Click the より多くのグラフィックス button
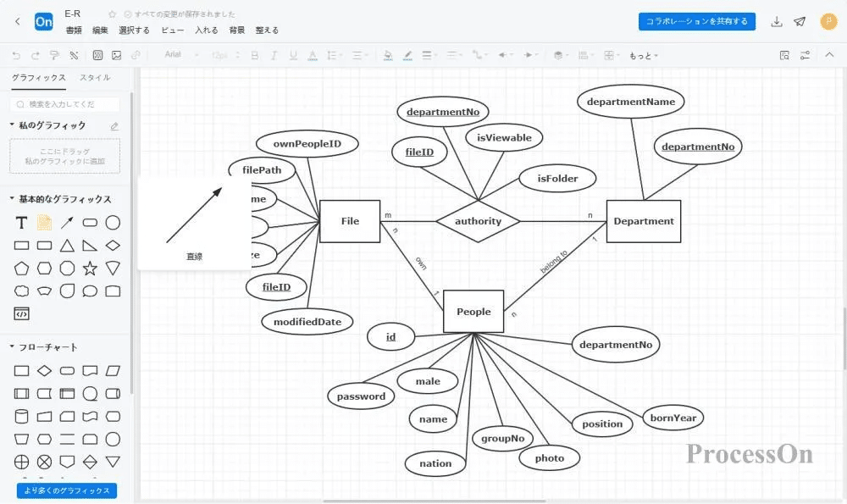 [65, 490]
